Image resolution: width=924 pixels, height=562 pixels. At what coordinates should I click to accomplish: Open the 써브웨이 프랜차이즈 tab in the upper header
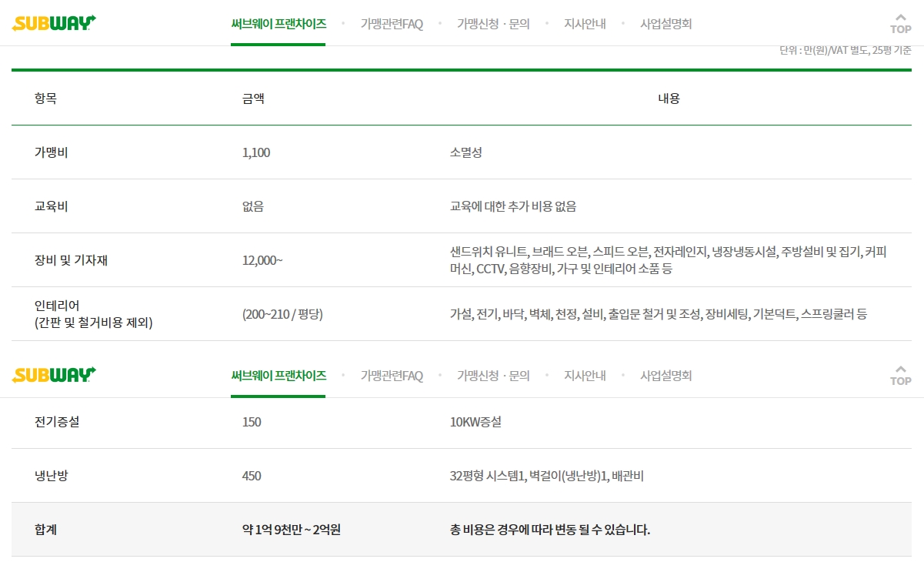[x=279, y=24]
